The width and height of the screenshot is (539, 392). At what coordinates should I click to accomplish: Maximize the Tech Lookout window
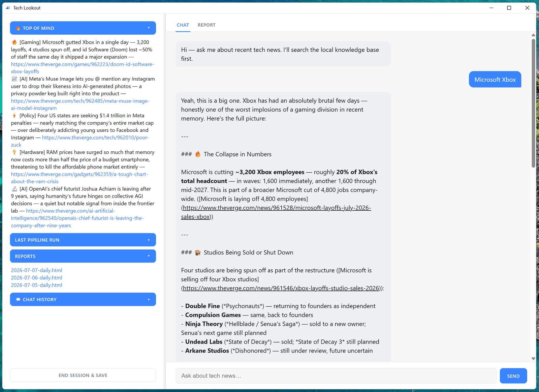509,8
